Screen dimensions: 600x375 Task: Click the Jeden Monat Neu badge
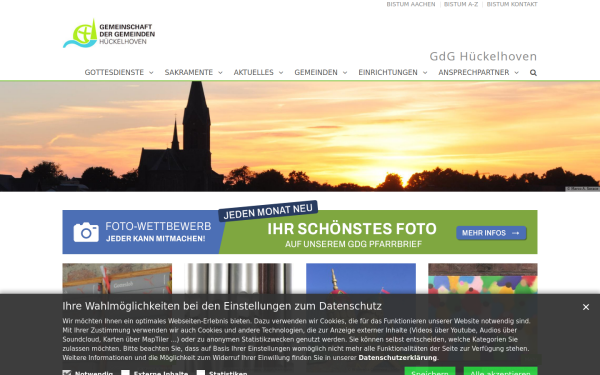tap(268, 211)
